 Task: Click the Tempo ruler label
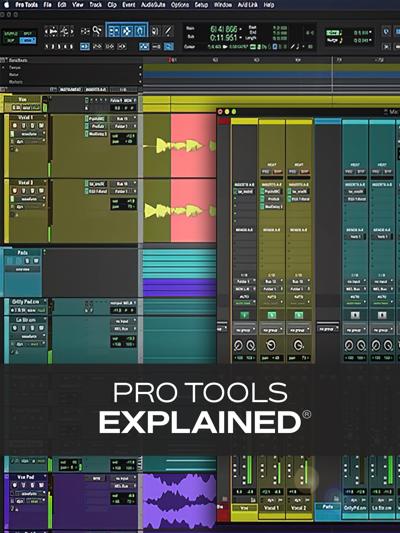(x=15, y=68)
